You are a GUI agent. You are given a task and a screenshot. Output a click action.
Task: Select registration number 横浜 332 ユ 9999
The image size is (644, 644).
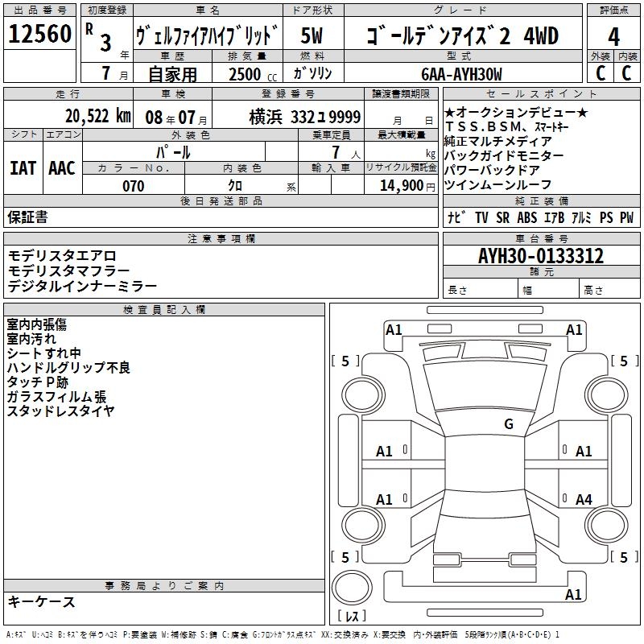(x=305, y=117)
